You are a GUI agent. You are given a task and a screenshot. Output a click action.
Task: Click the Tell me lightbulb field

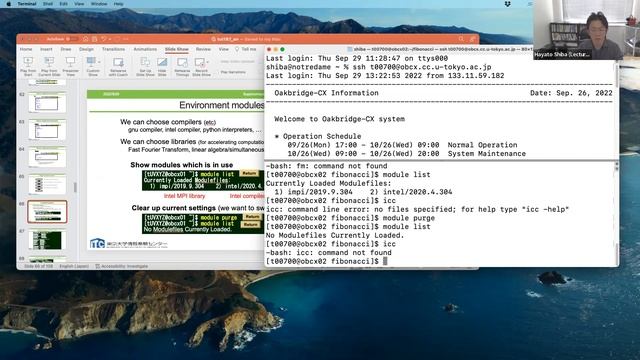[x=246, y=49]
